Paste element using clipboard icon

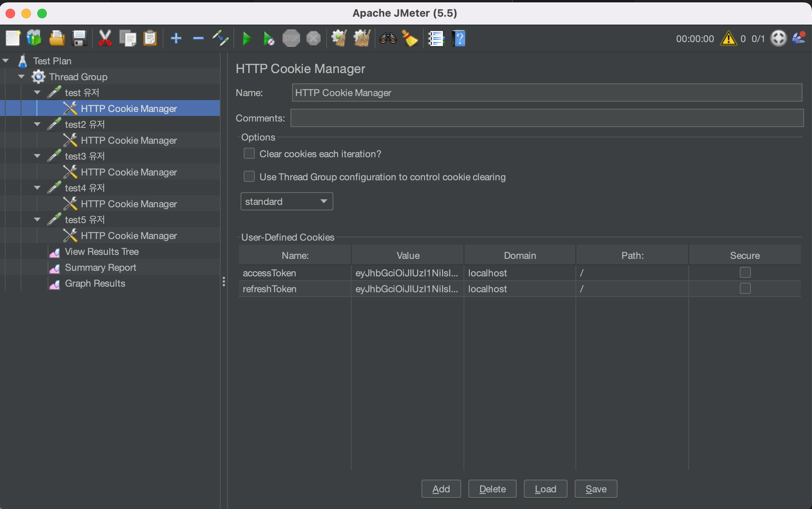click(x=150, y=39)
